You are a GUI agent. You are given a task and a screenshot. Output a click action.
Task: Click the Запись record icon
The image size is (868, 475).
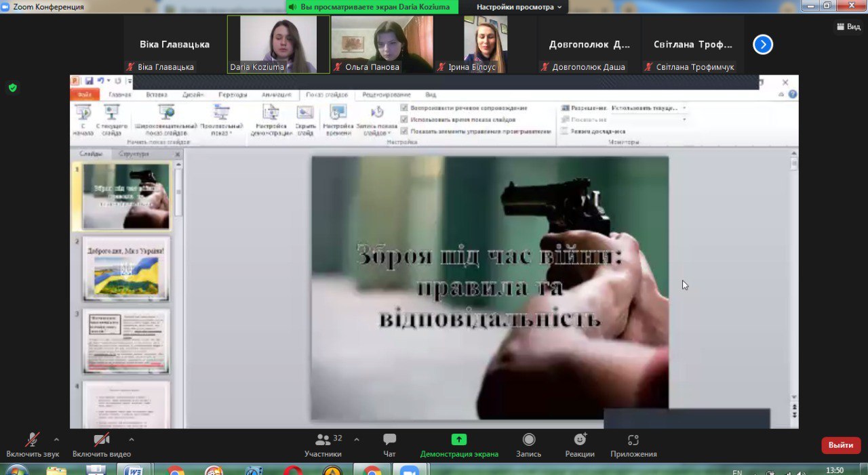click(x=529, y=440)
